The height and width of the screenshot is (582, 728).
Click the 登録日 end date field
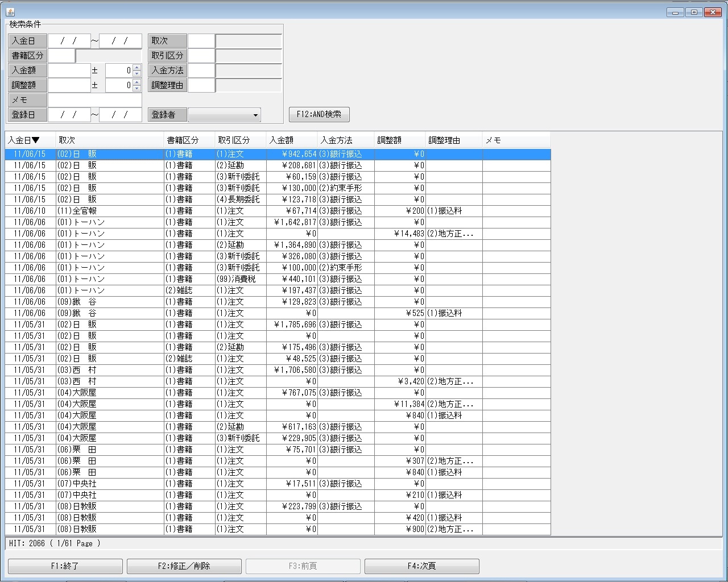pos(121,115)
